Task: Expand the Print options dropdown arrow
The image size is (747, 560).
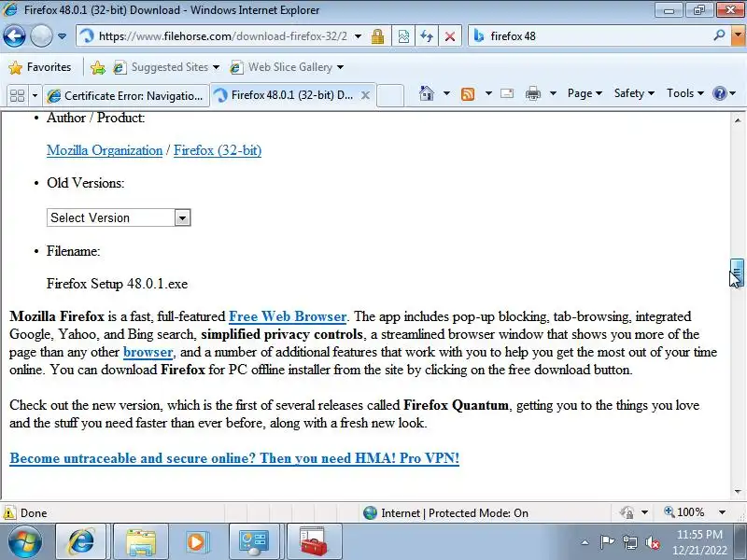Action: click(553, 93)
